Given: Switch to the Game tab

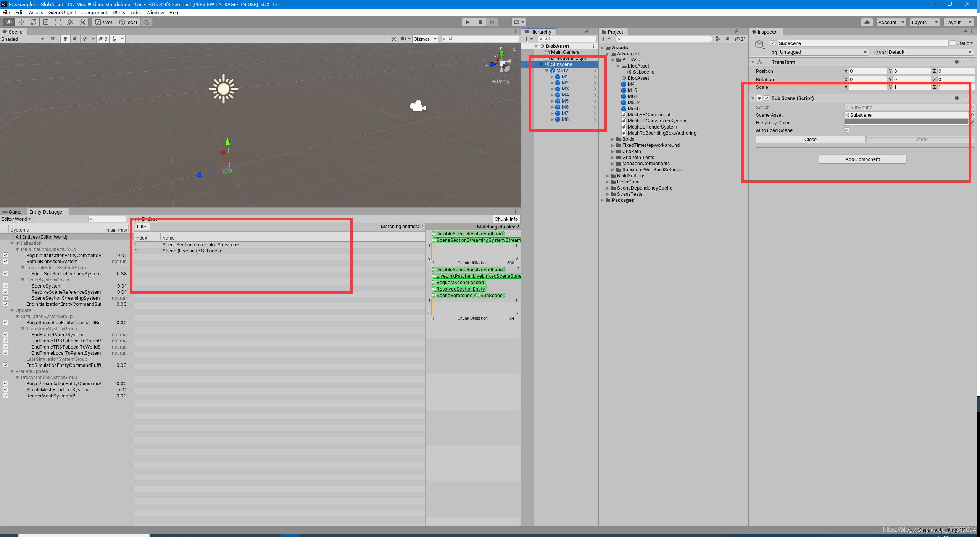Looking at the screenshot, I should [x=13, y=212].
